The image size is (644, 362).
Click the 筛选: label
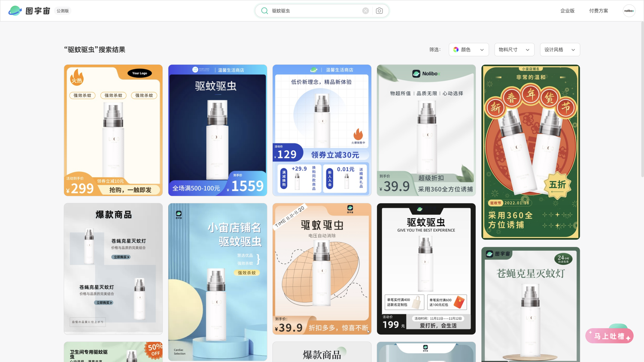(x=435, y=50)
